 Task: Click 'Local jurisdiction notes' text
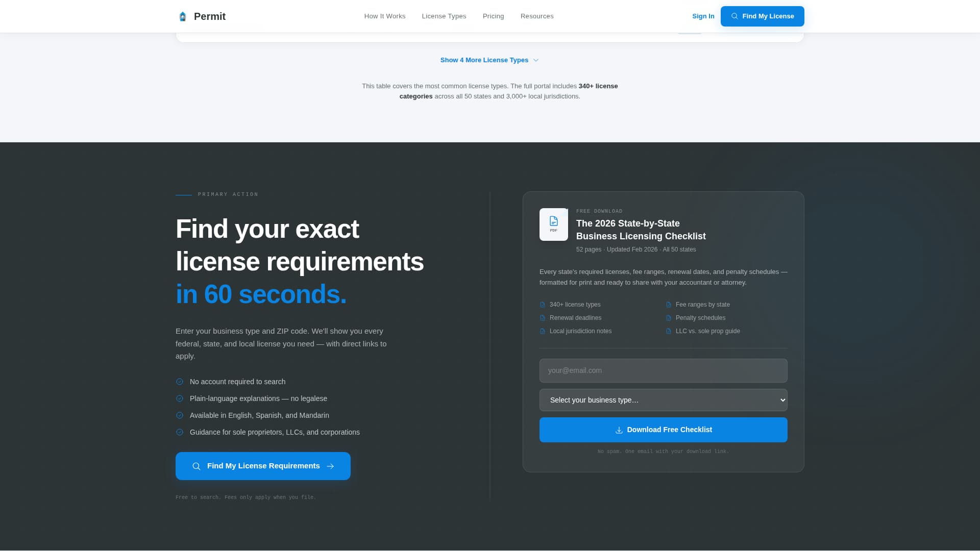[580, 331]
